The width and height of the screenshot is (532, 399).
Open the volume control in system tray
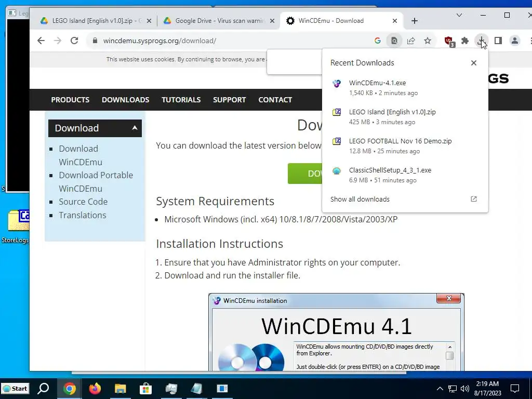tap(465, 389)
